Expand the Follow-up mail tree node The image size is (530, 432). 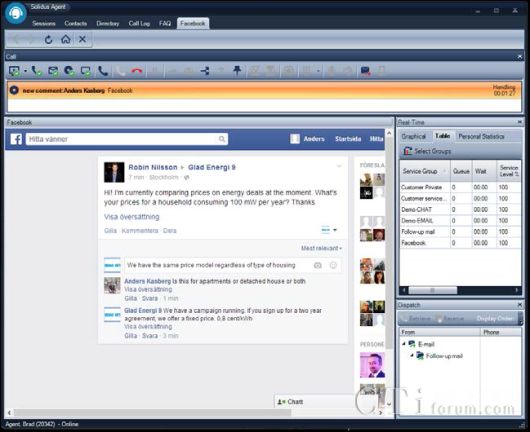point(412,355)
